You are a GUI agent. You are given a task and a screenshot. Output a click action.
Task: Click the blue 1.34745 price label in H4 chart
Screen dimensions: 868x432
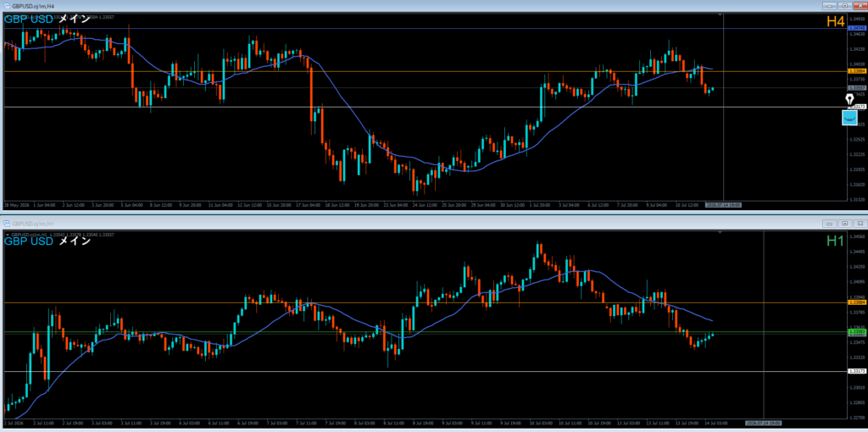856,28
